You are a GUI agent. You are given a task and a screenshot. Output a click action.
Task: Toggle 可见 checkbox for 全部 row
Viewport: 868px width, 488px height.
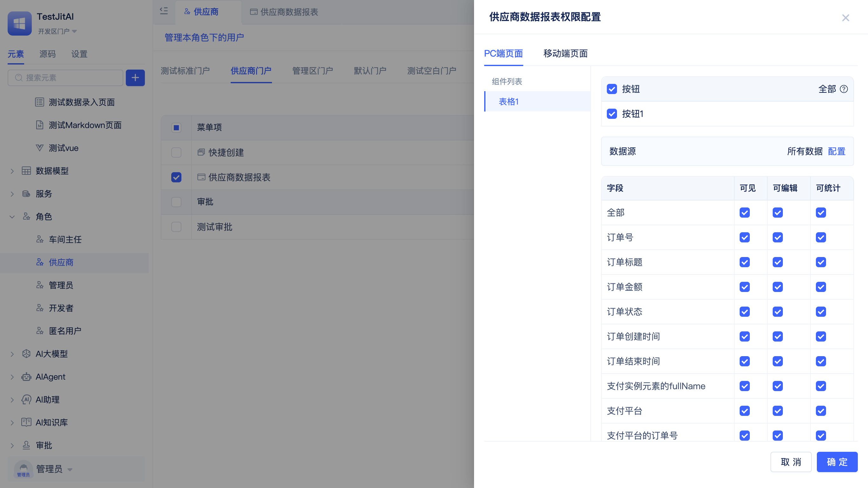pyautogui.click(x=745, y=213)
